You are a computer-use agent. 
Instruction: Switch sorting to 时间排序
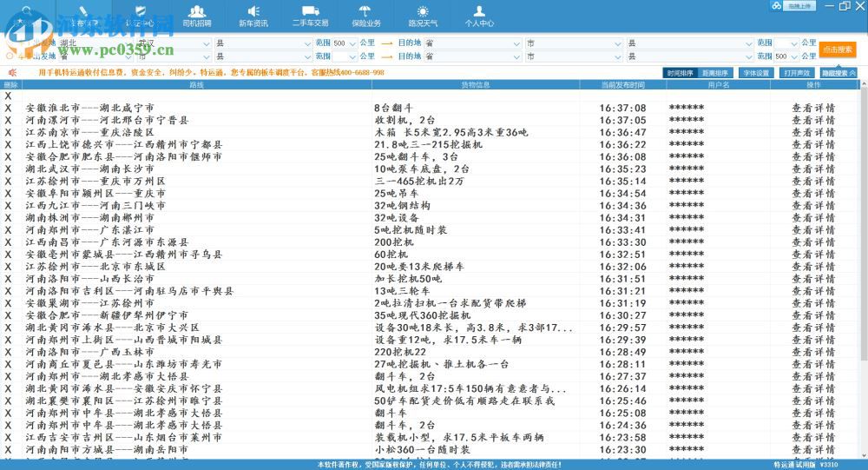(681, 73)
